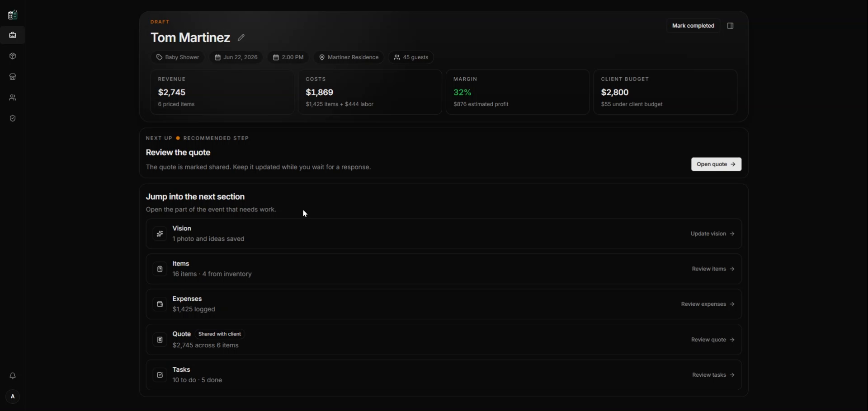This screenshot has width=868, height=411.
Task: Click the Open quote button
Action: (x=716, y=164)
